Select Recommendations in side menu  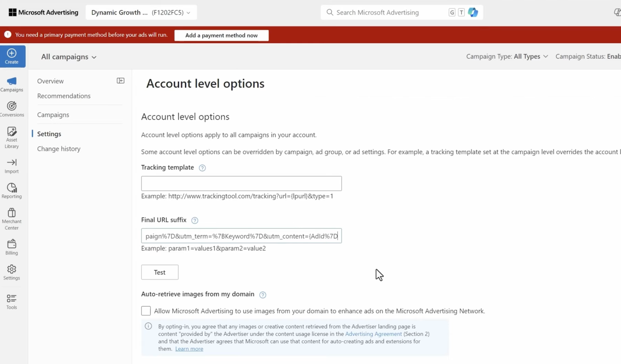point(64,96)
